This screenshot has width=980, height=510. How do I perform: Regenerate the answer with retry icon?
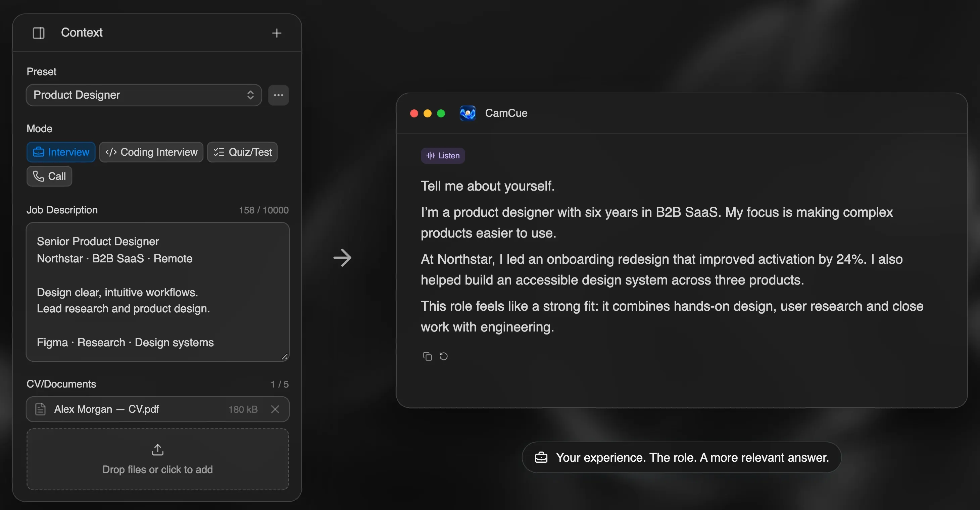tap(444, 356)
